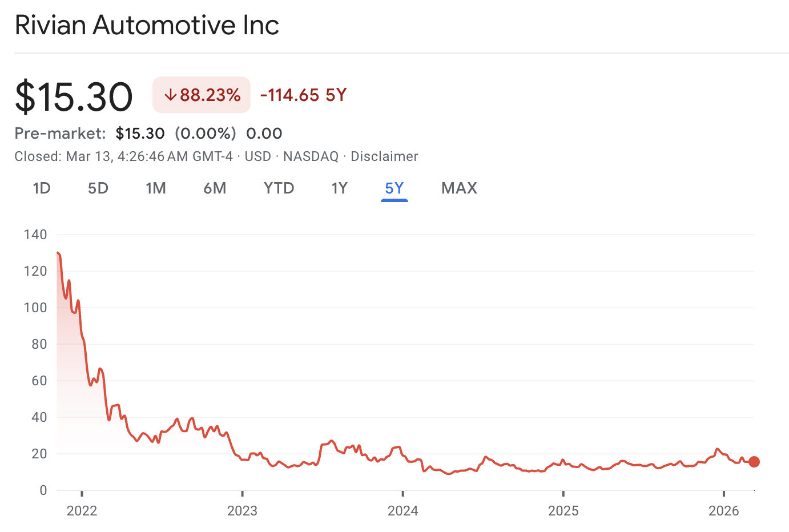Image resolution: width=789 pixels, height=532 pixels.
Task: Select the 5D chart range
Action: point(98,188)
